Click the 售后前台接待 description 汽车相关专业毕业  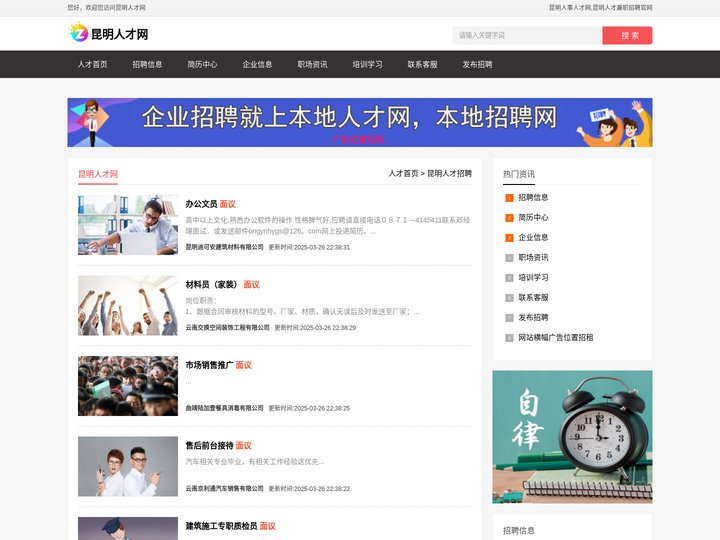tap(255, 461)
